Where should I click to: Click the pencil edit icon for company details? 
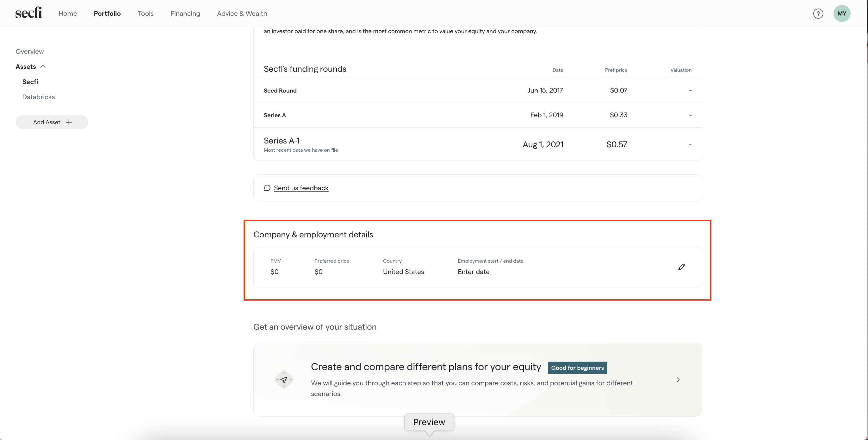click(681, 267)
